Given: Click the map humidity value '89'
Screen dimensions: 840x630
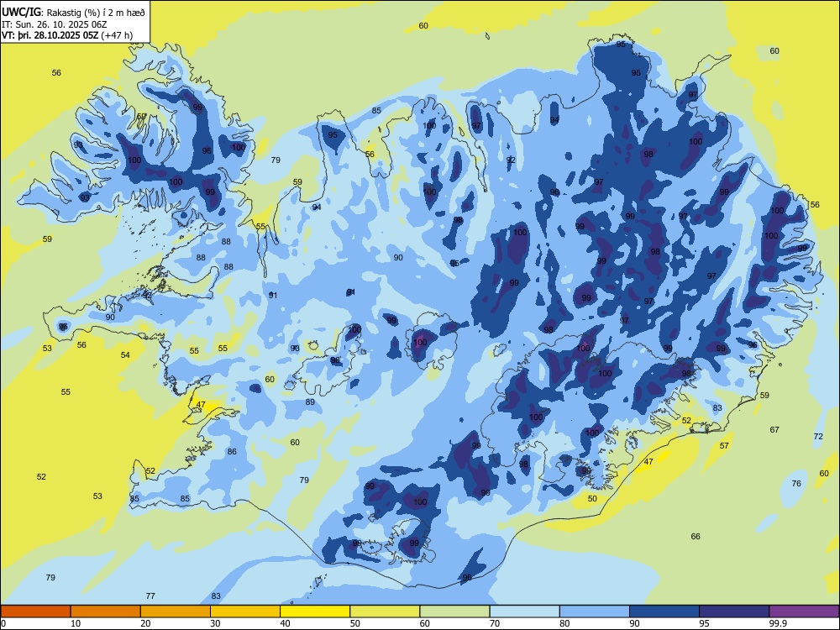Looking at the screenshot, I should click(310, 402).
